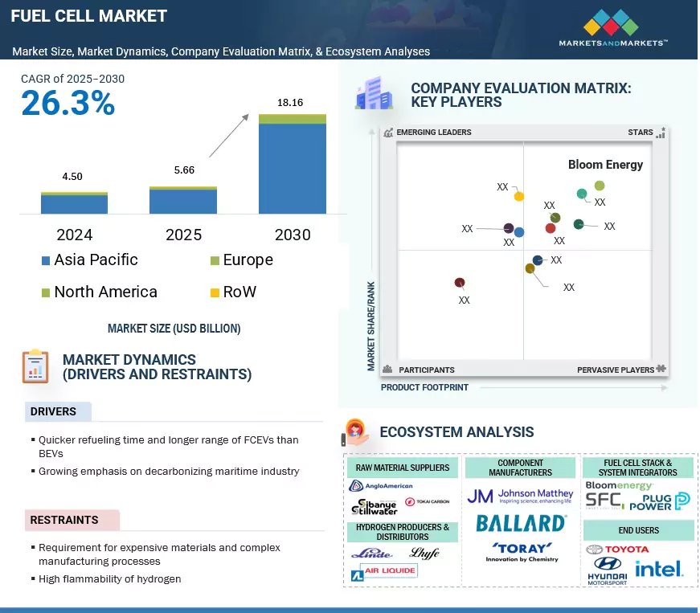This screenshot has height=613, width=700.
Task: Select the RoW legend color square
Action: coord(214,292)
